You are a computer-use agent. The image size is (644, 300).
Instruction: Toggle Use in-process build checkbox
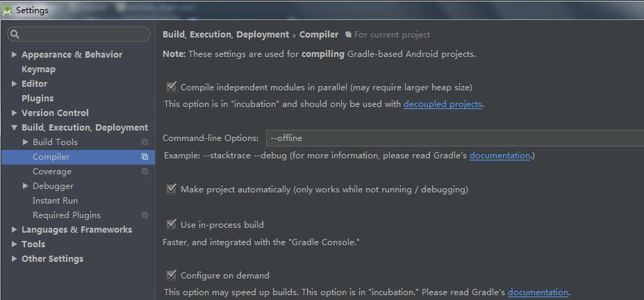pos(171,224)
